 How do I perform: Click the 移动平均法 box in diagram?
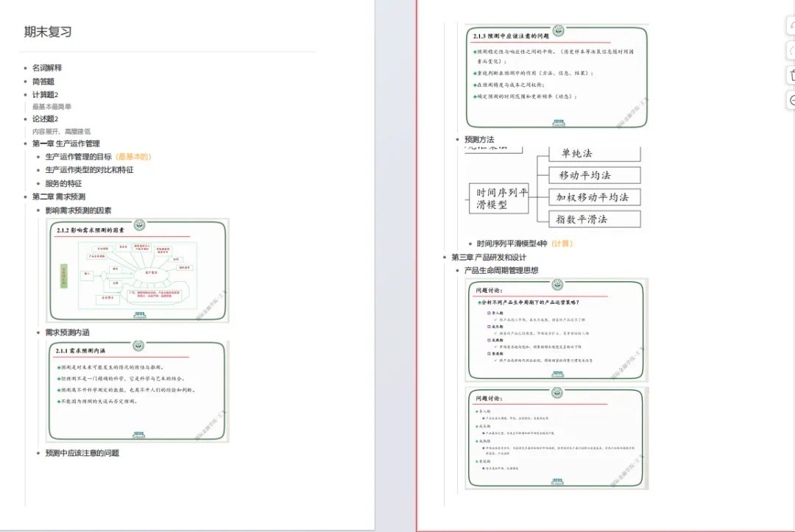tap(595, 175)
